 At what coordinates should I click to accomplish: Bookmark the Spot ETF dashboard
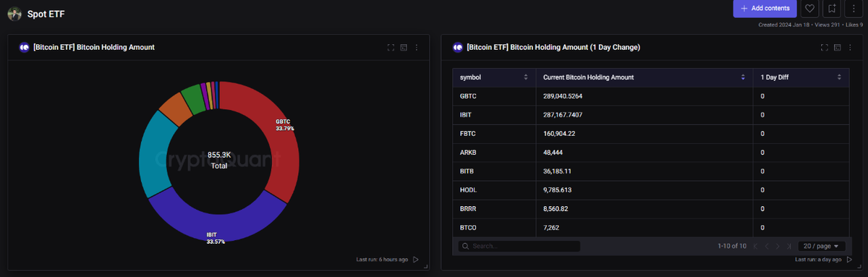(x=833, y=9)
